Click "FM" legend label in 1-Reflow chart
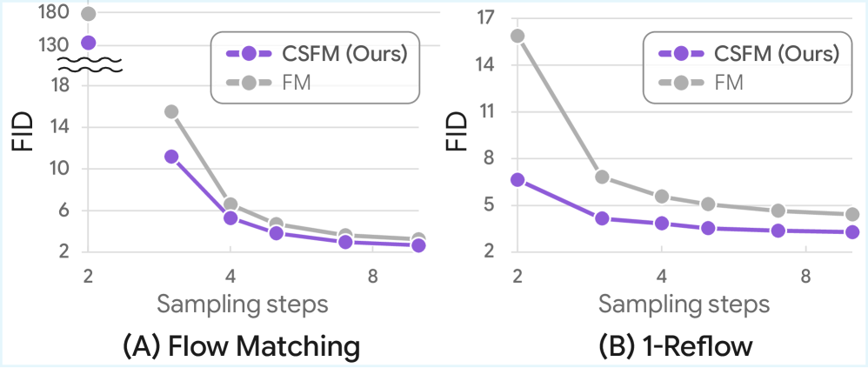 [x=733, y=83]
